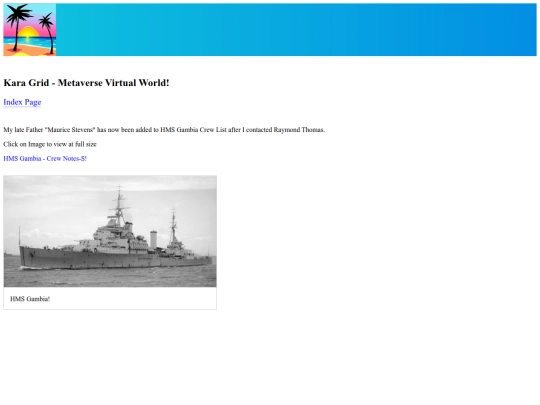The width and height of the screenshot is (540, 405).
Task: Open HMS Gambia - Crew Notes-S! link
Action: (45, 158)
